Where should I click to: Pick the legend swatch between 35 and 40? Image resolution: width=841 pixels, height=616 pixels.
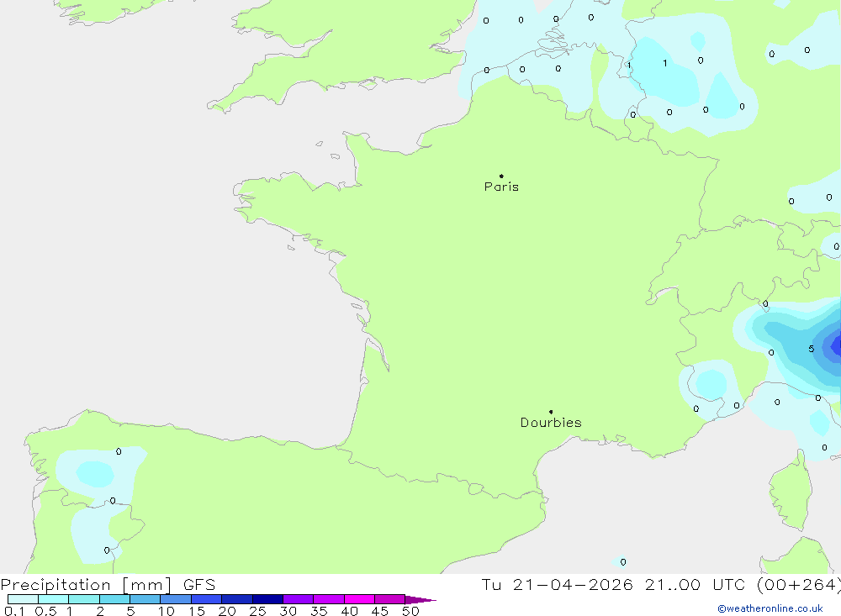tap(329, 599)
